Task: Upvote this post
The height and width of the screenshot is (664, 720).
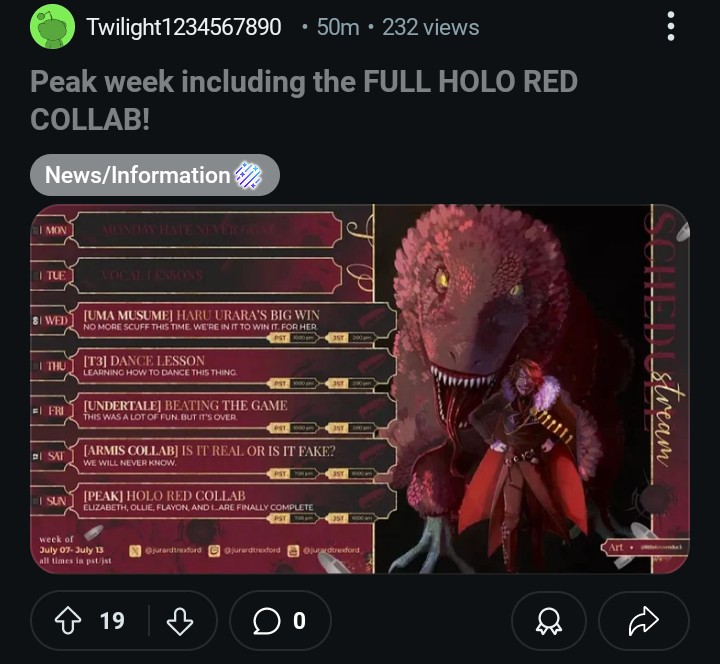Action: coord(68,620)
